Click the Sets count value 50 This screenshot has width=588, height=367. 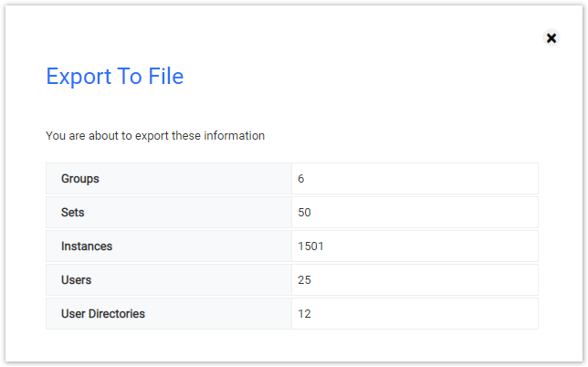tap(304, 213)
